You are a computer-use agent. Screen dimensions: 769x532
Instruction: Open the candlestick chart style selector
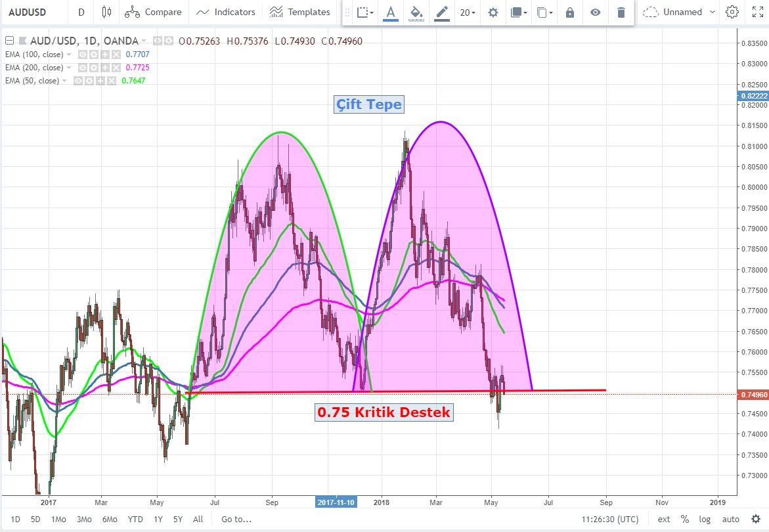[107, 12]
